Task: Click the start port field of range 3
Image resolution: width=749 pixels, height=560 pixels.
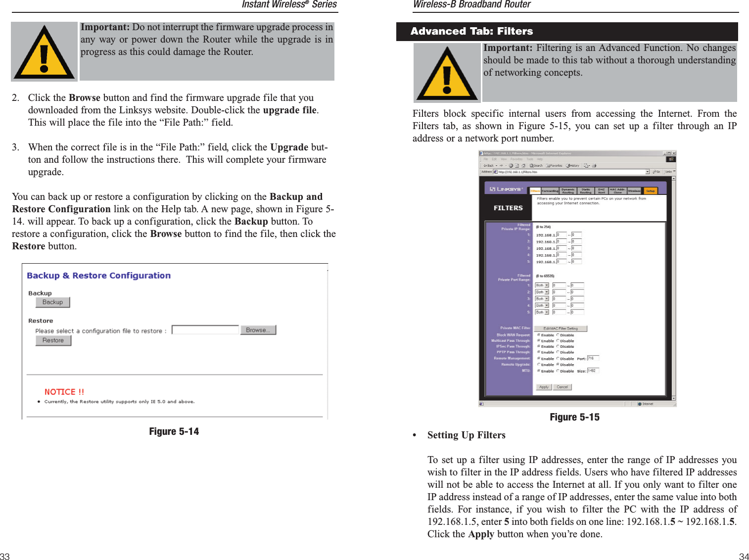Action: [559, 299]
